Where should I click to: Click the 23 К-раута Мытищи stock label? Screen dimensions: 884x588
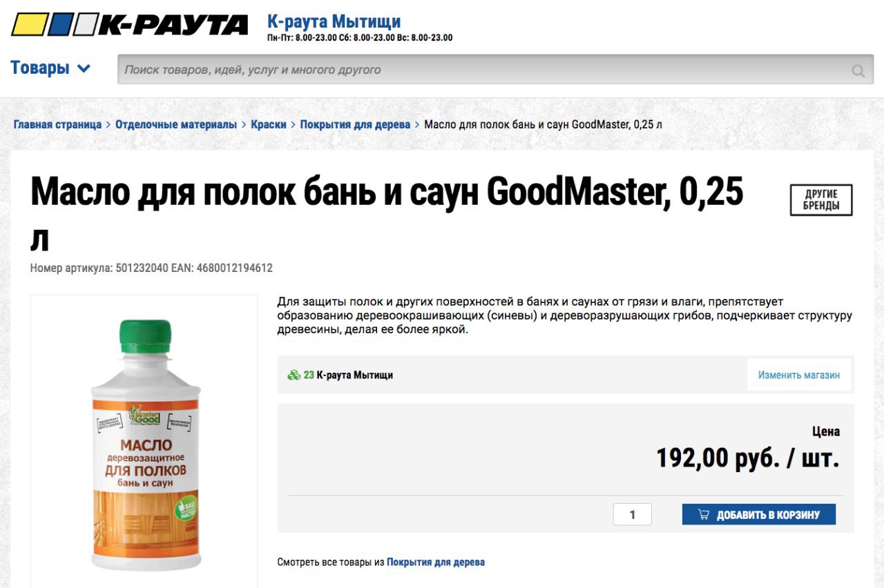348,375
